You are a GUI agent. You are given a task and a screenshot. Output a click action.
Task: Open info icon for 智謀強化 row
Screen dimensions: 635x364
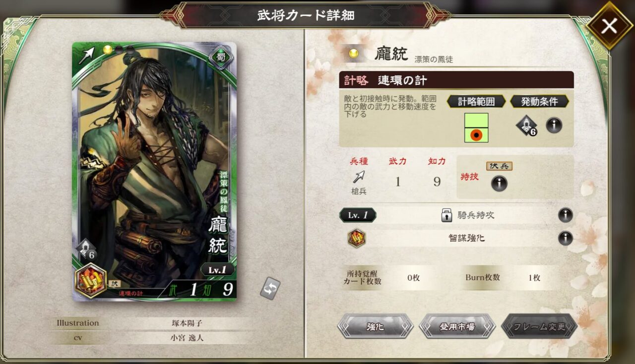click(566, 239)
